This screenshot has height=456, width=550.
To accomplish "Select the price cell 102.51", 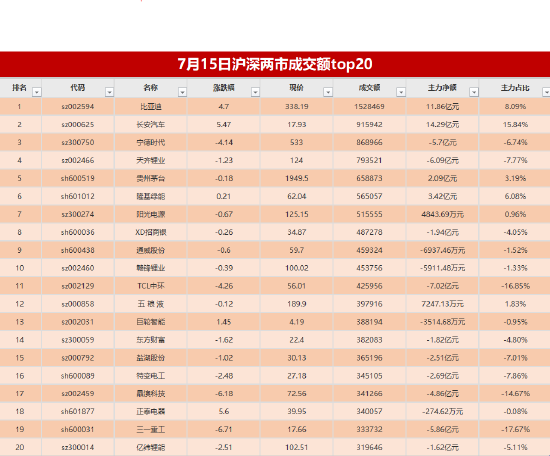I will pyautogui.click(x=297, y=447).
